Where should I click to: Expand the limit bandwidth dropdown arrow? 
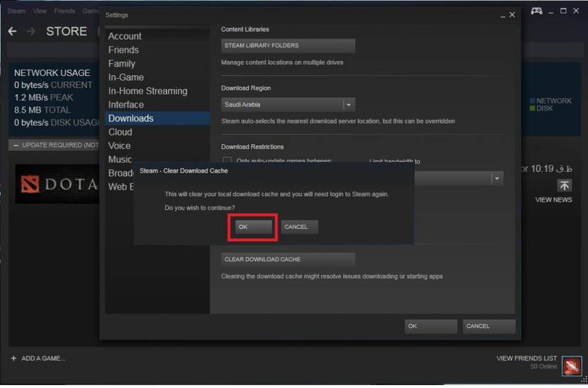[497, 179]
